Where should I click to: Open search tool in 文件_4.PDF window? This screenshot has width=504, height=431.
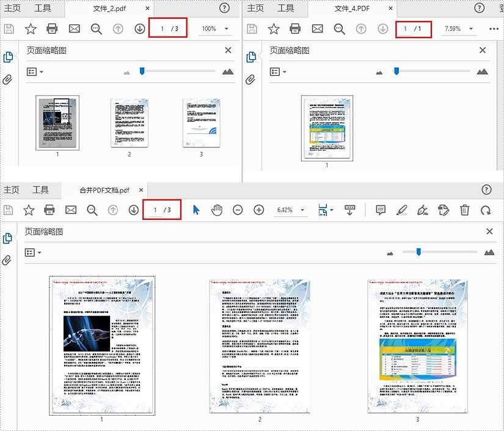click(x=339, y=29)
